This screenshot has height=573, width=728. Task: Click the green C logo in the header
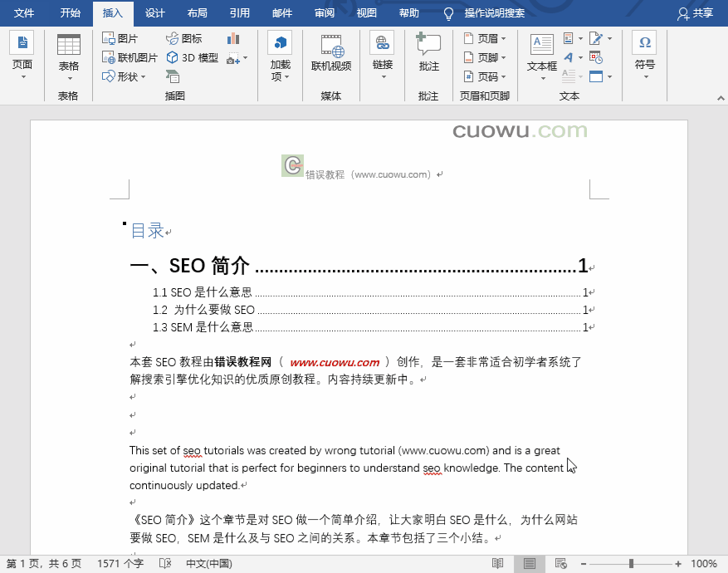point(292,166)
